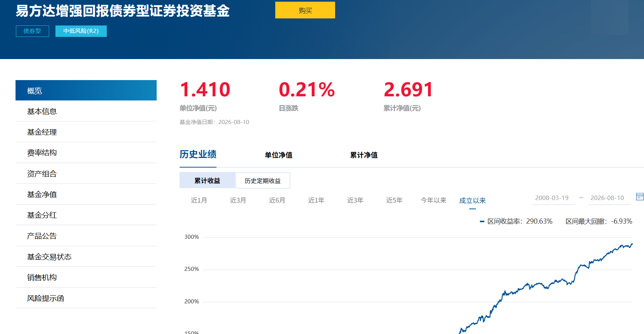The height and width of the screenshot is (334, 644).
Task: Click the 200% y-axis label
Action: [x=191, y=302]
